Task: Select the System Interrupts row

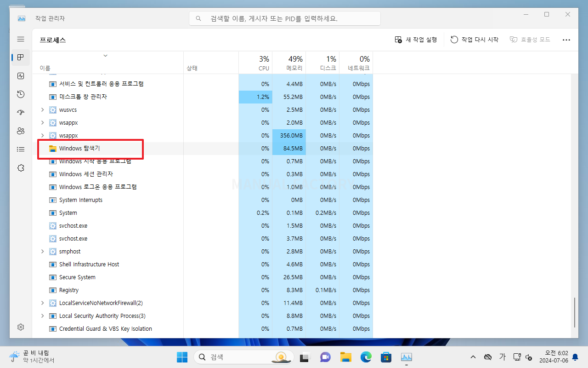Action: pos(203,200)
